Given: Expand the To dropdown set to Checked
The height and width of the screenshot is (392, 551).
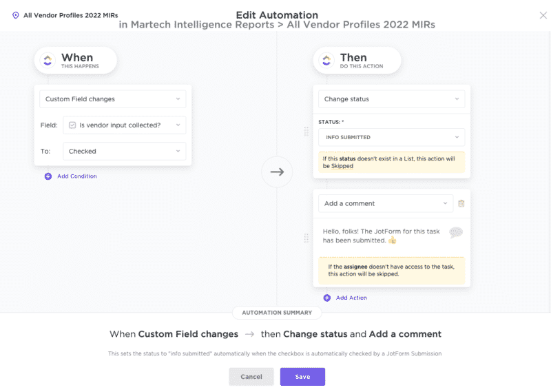Looking at the screenshot, I should pos(124,151).
